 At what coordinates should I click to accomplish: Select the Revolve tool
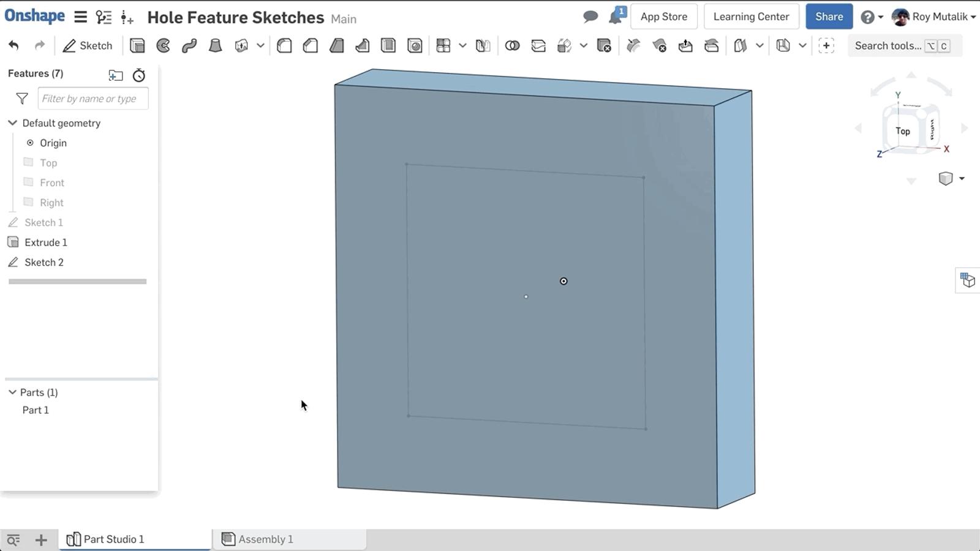tap(164, 46)
